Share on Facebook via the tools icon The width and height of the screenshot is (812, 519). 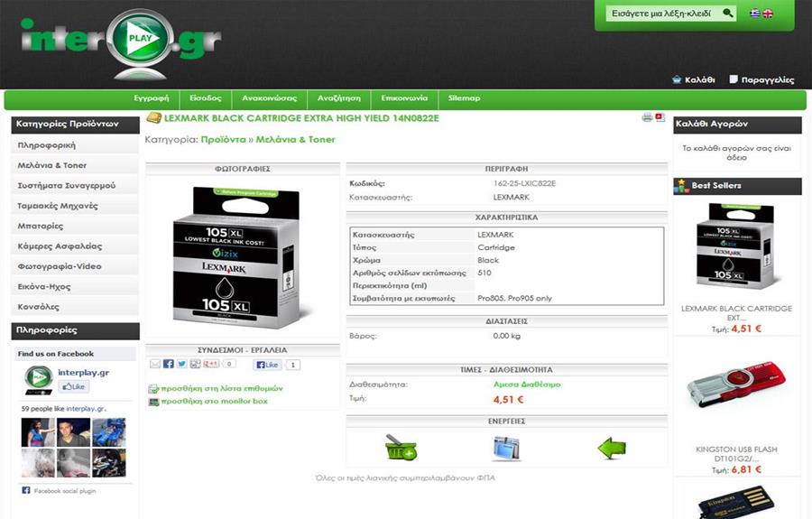pyautogui.click(x=169, y=364)
